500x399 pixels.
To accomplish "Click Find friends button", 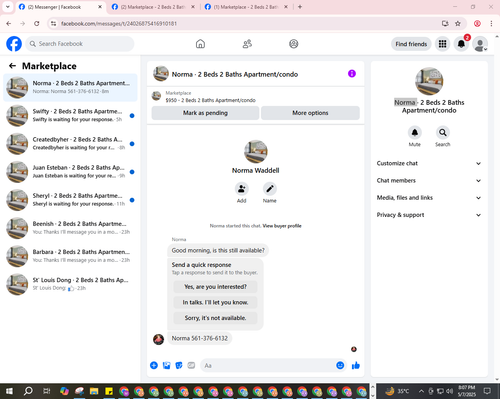I will point(411,44).
